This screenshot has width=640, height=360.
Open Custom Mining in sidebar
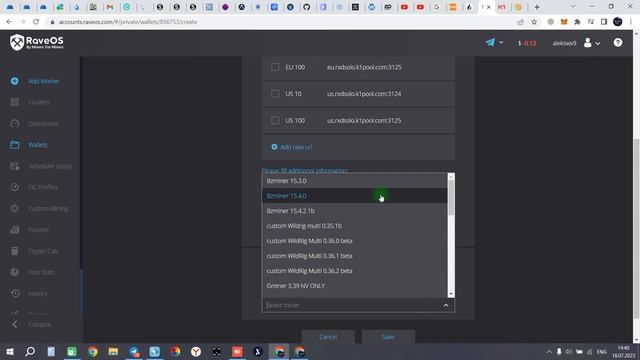(48, 209)
